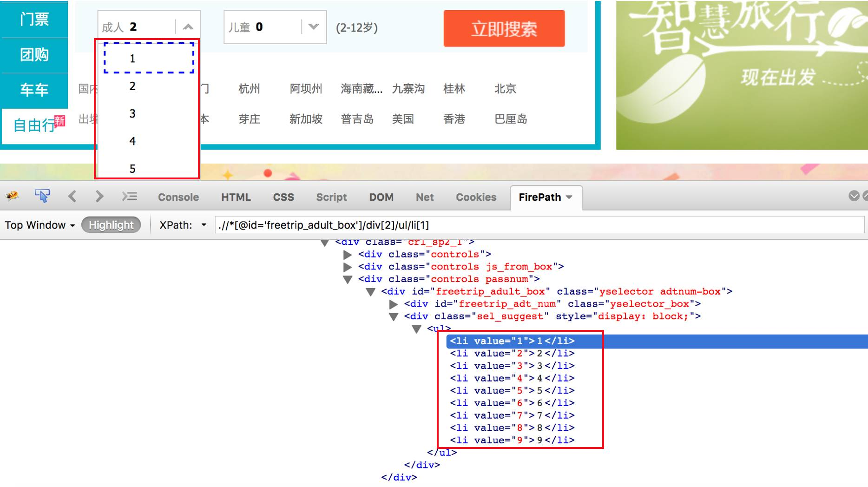The image size is (868, 487).
Task: Click the 立即搜索 search button
Action: coord(505,29)
